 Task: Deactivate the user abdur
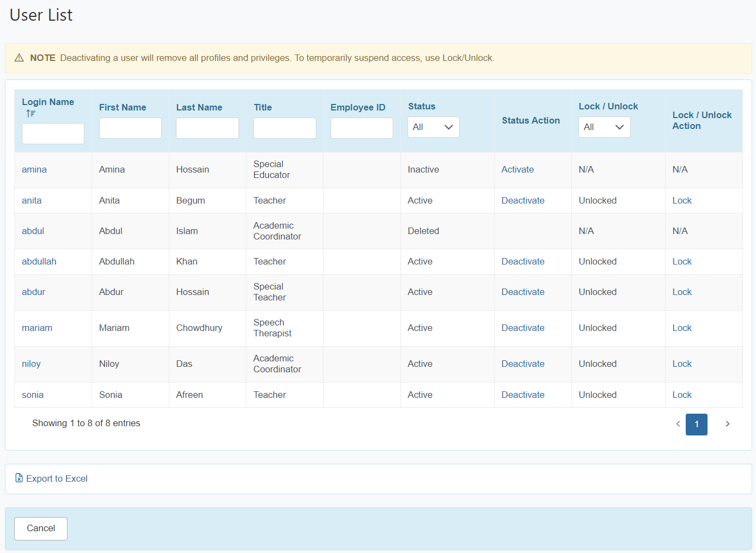pos(523,292)
